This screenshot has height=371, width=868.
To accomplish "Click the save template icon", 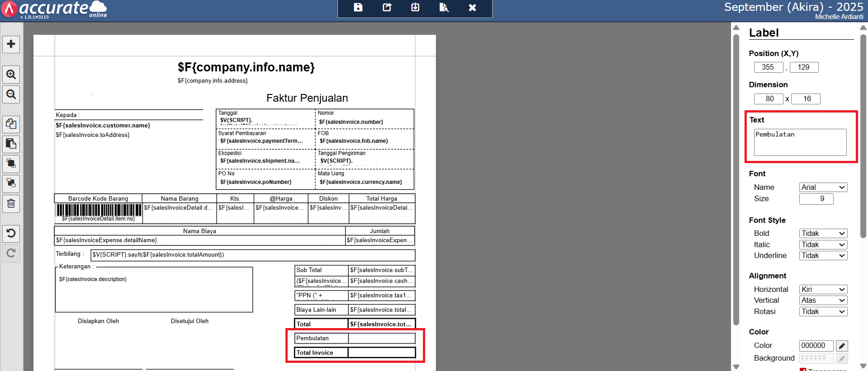I will click(x=358, y=8).
